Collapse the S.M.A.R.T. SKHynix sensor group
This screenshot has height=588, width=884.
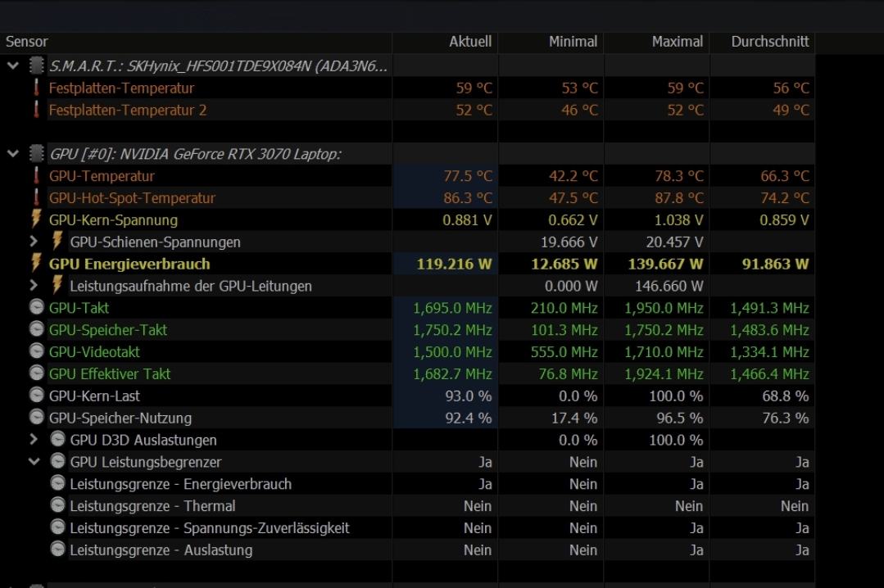(x=13, y=66)
